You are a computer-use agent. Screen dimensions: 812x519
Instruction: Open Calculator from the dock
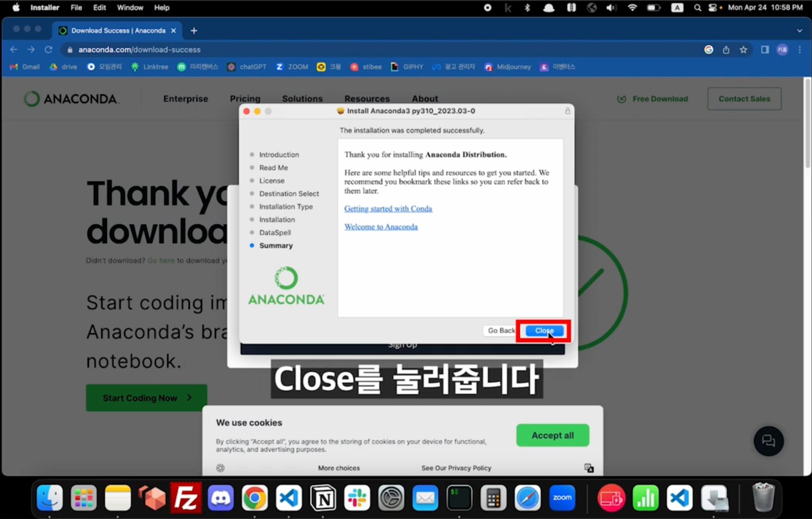pyautogui.click(x=493, y=498)
